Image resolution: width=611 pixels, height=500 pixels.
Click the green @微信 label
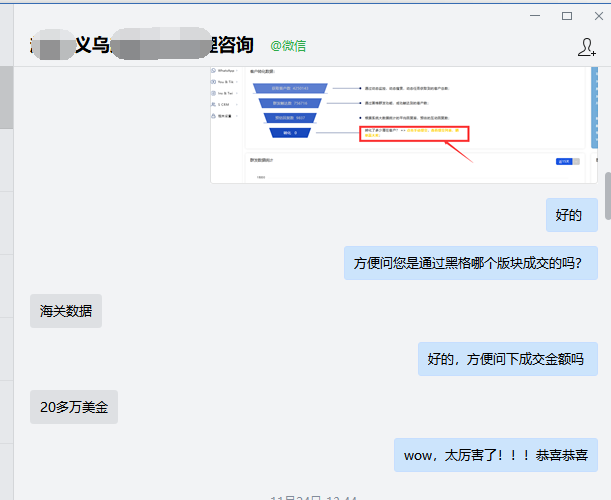tap(288, 46)
